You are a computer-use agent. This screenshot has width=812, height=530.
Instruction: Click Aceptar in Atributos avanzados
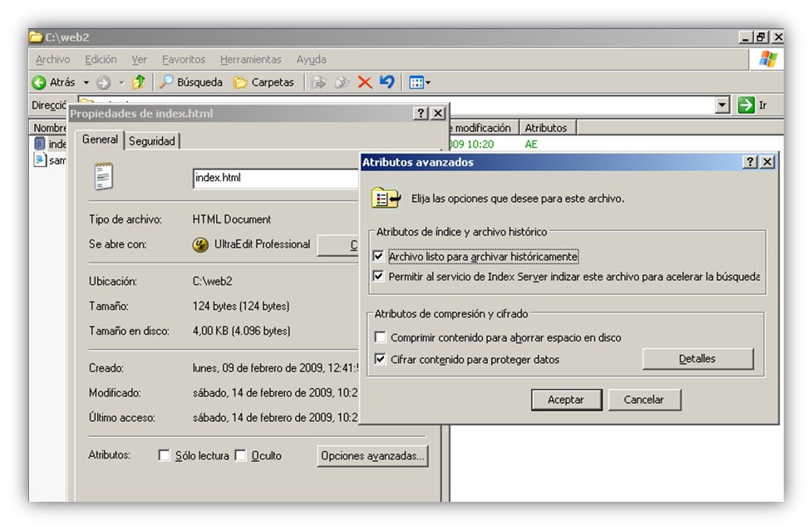(x=566, y=400)
